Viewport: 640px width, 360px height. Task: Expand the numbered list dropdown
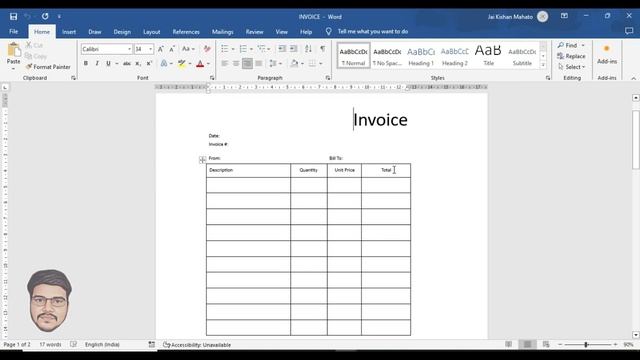251,49
